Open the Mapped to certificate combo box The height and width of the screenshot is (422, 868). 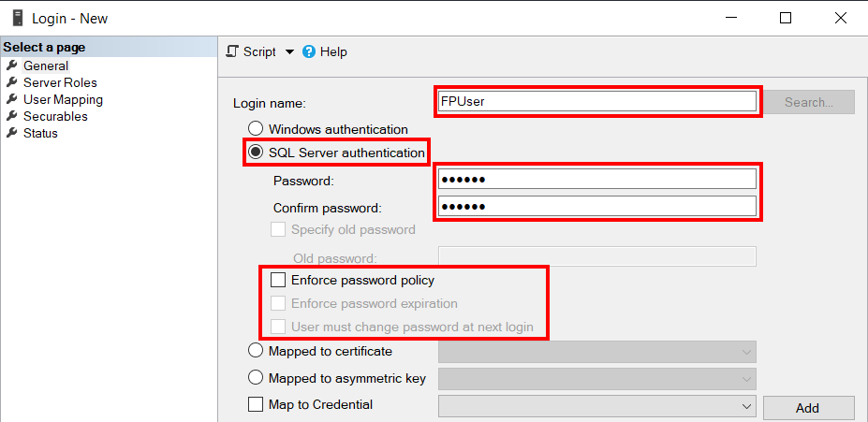point(597,352)
